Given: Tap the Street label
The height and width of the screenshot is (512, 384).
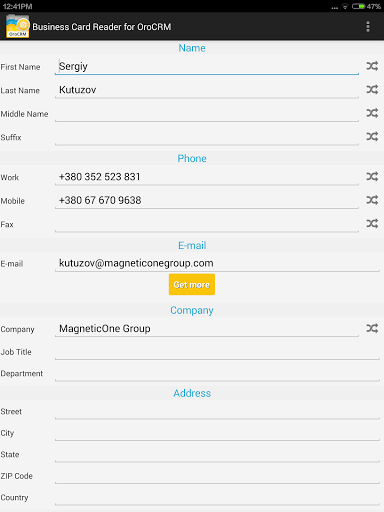Looking at the screenshot, I should point(11,412).
